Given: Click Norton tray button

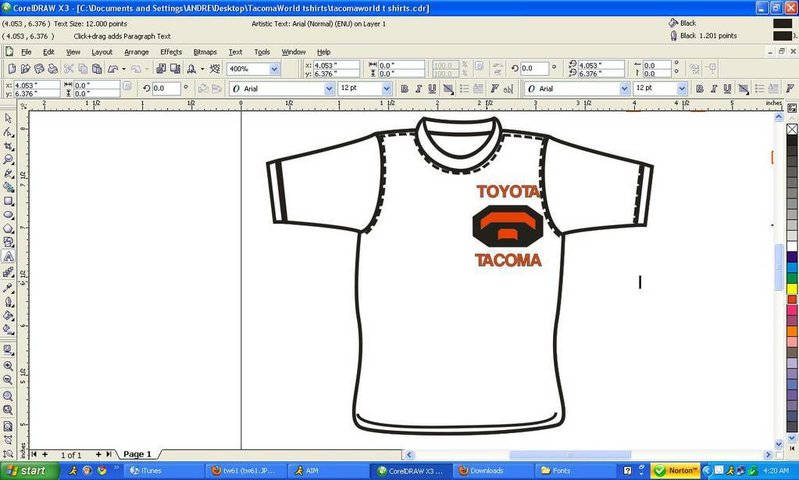Looking at the screenshot, I should click(676, 471).
